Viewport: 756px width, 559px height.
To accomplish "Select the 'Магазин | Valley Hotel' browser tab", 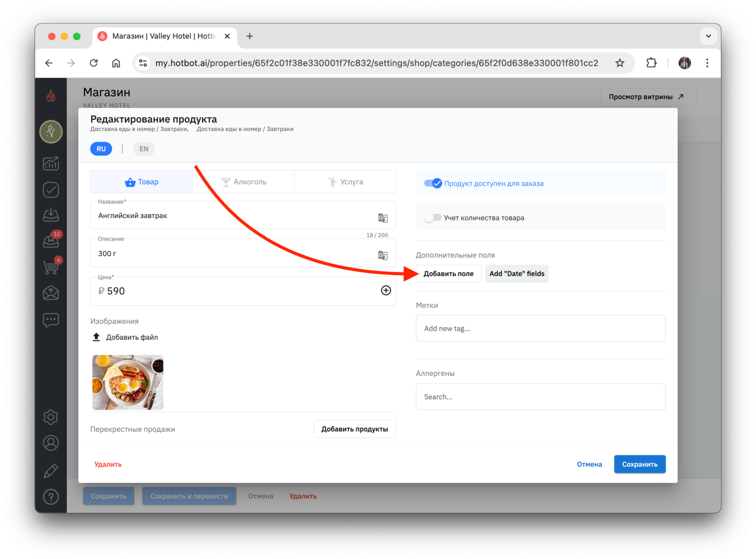I will coord(164,36).
